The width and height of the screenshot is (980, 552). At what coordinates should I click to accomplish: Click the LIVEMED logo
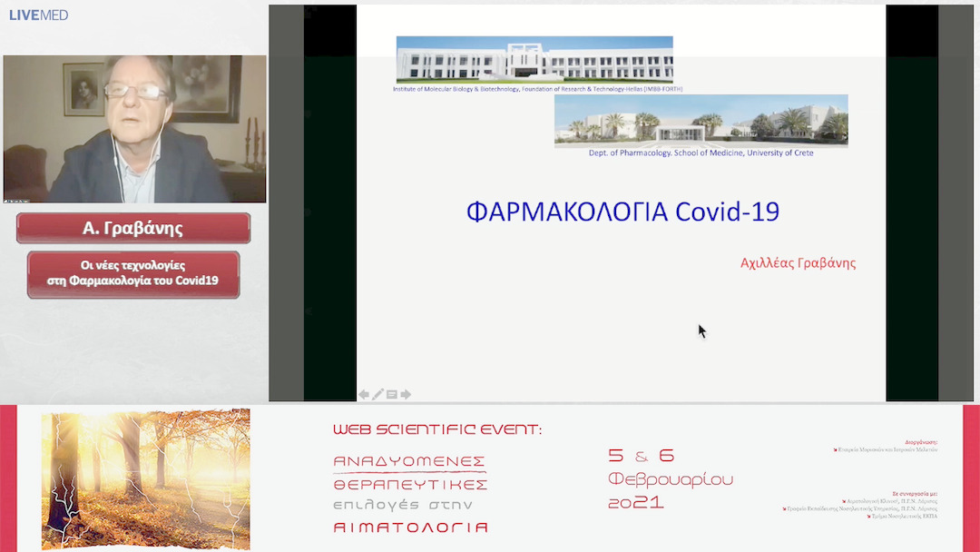[39, 15]
